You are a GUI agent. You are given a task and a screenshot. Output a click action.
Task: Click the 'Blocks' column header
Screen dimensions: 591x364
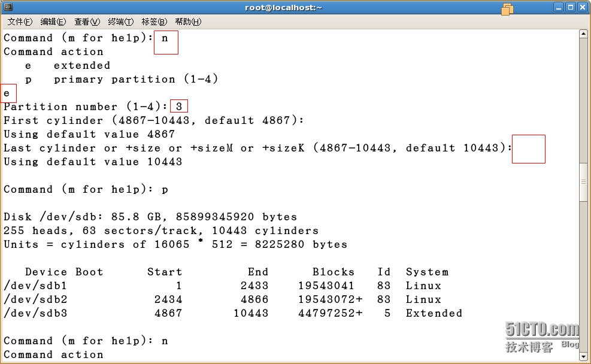pos(334,272)
